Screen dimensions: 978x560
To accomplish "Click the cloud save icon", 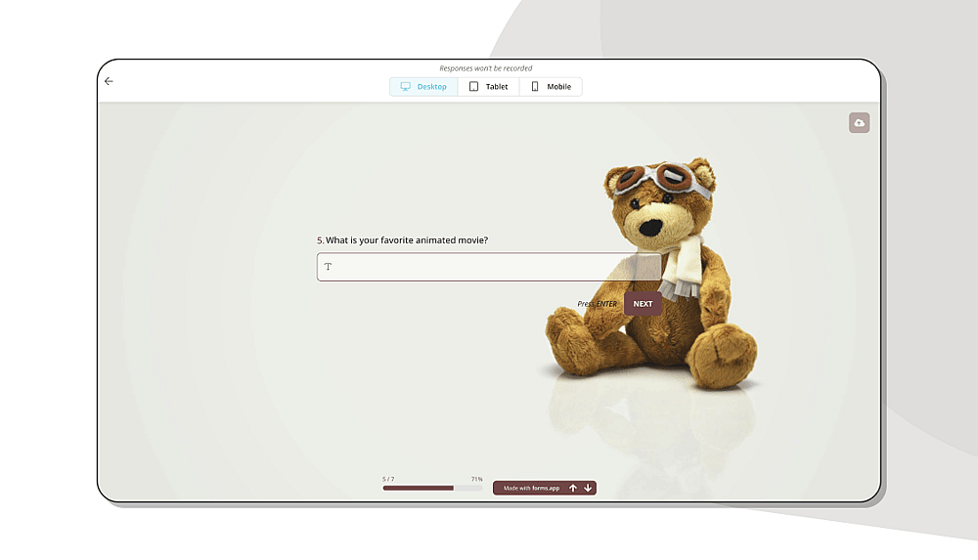I will pyautogui.click(x=859, y=123).
